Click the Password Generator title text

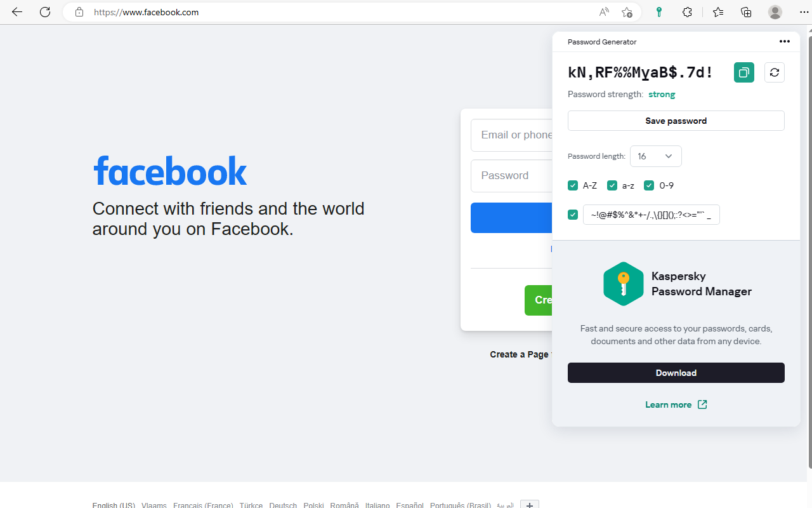click(602, 42)
